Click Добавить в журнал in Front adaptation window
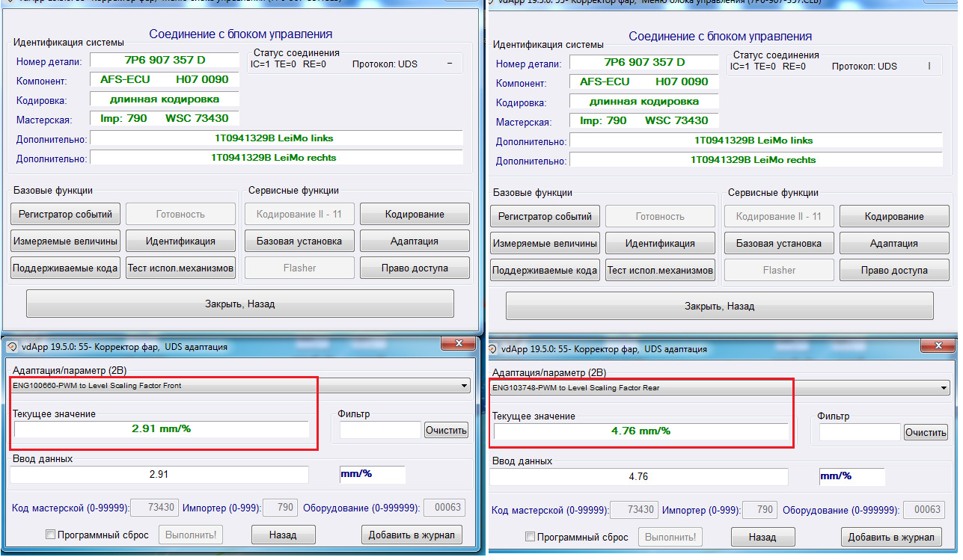 (x=411, y=535)
